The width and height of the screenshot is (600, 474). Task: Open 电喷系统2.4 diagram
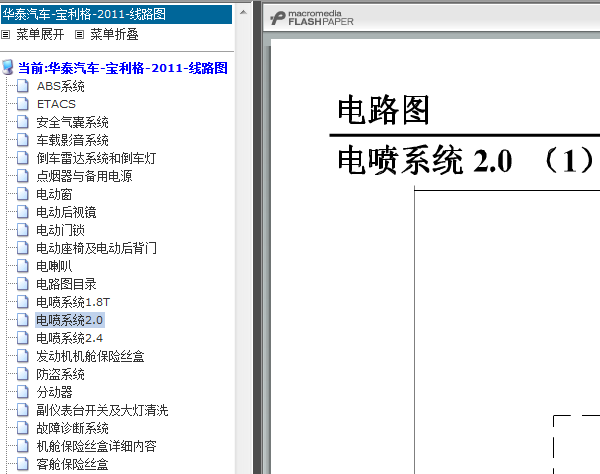(x=70, y=338)
